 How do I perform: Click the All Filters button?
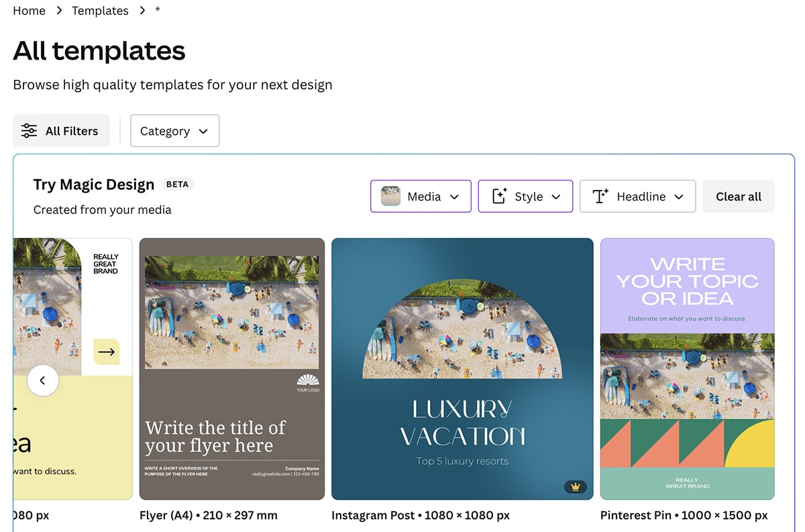pyautogui.click(x=61, y=131)
